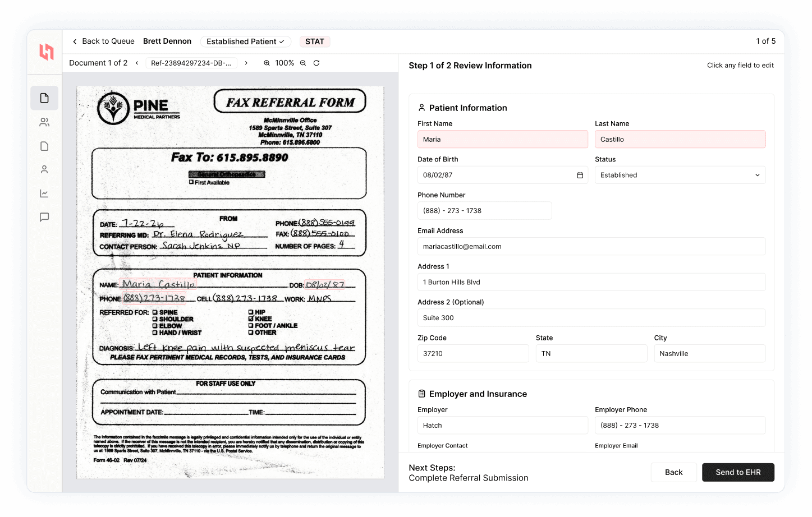
Task: Edit the State field TN
Action: pos(591,353)
